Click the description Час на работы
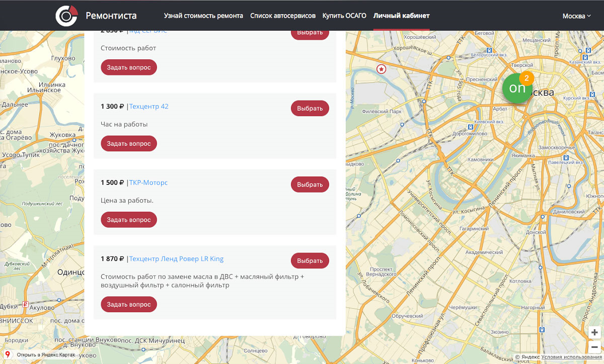 click(x=124, y=124)
